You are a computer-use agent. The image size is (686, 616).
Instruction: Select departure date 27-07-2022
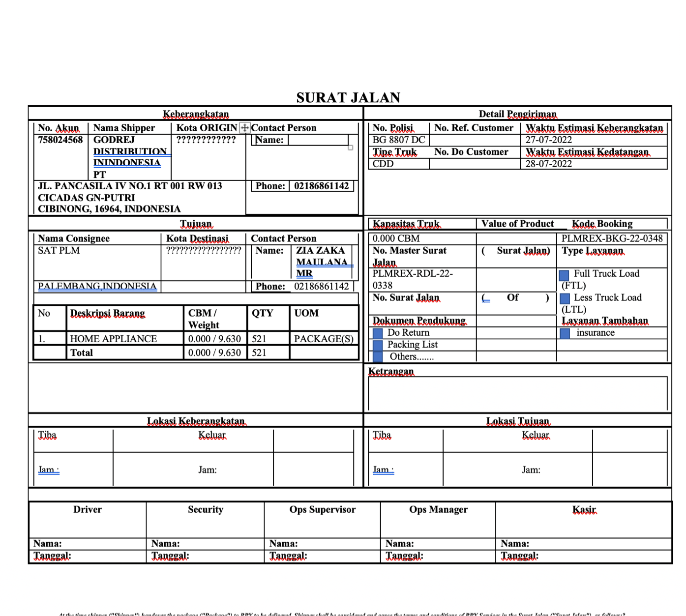pyautogui.click(x=549, y=140)
